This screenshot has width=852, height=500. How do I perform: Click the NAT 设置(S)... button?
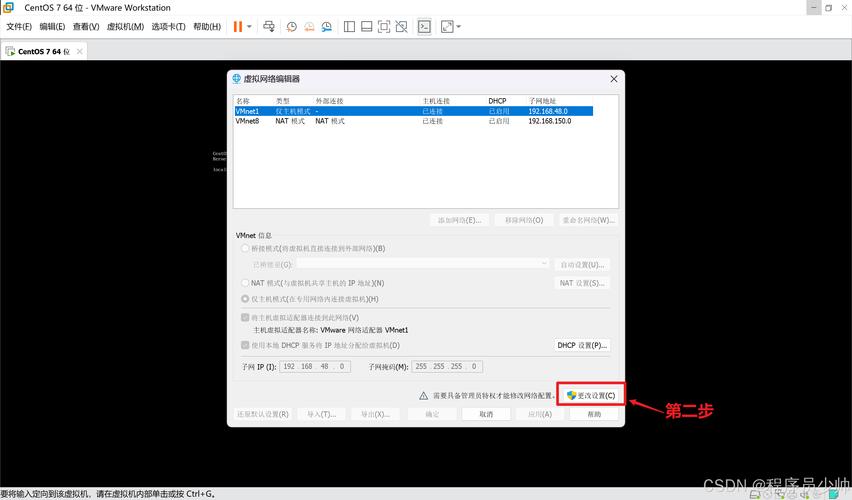pyautogui.click(x=582, y=283)
